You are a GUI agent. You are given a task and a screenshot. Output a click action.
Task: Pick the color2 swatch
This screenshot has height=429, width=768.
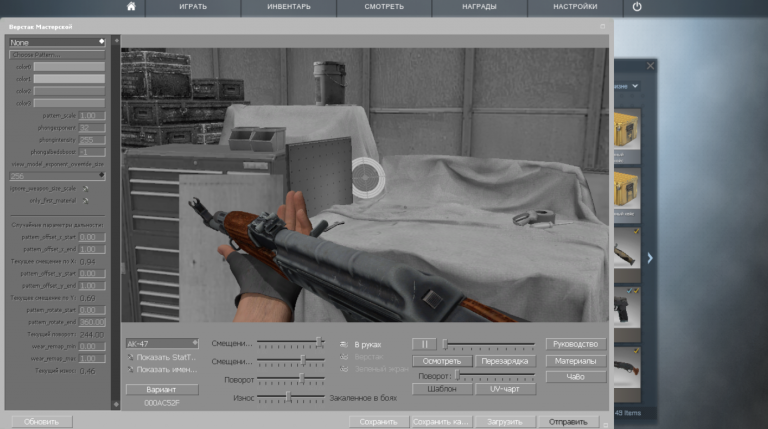point(69,91)
